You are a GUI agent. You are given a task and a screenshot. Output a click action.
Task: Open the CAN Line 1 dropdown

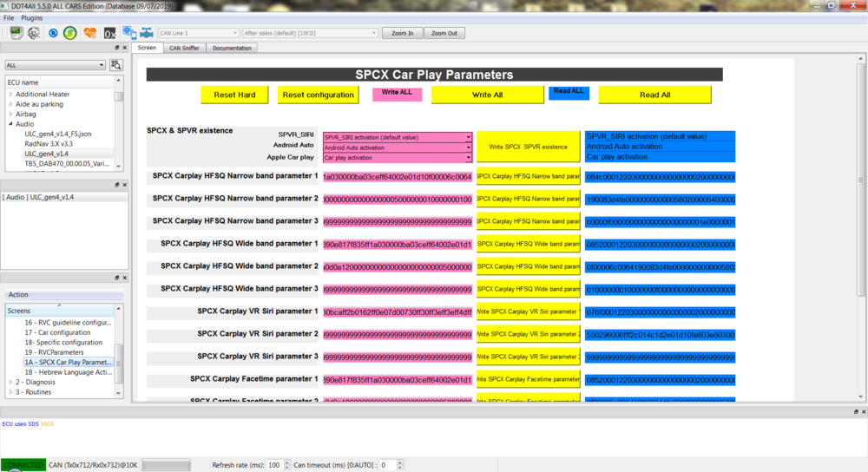click(x=198, y=33)
